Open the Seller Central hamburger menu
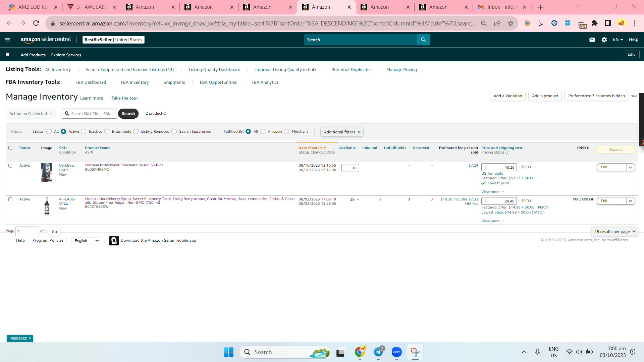Viewport: 644px width, 362px height. (x=7, y=40)
